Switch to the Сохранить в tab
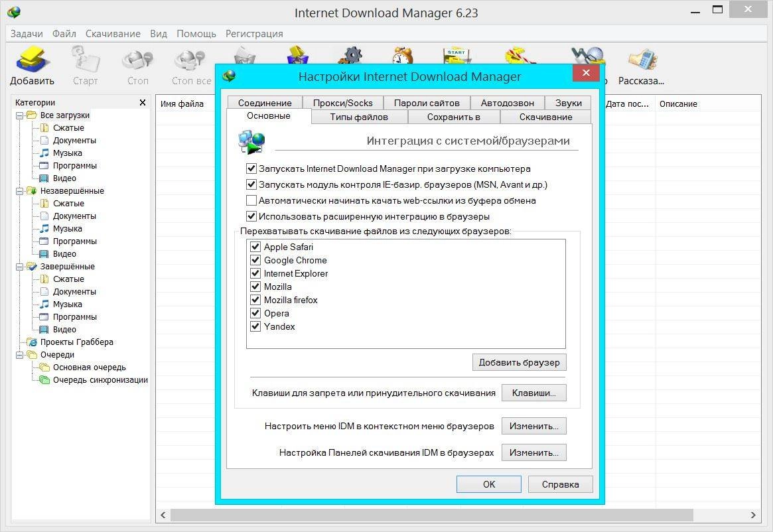The width and height of the screenshot is (773, 532). click(454, 117)
